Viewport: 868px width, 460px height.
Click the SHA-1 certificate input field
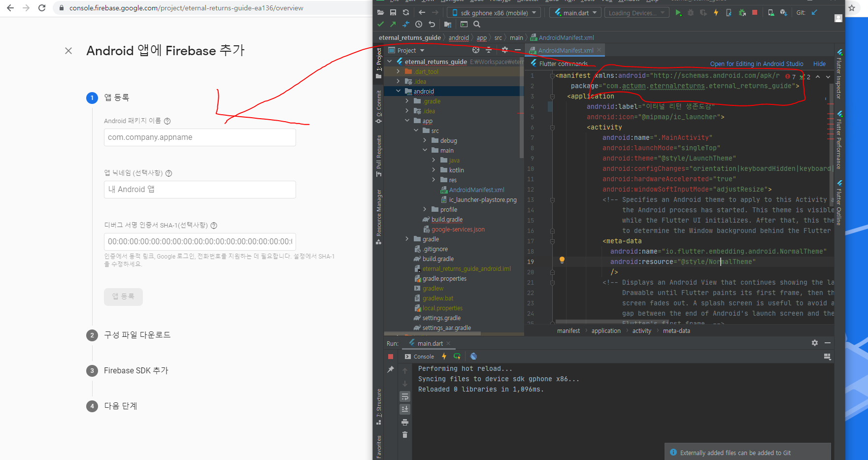(x=200, y=242)
